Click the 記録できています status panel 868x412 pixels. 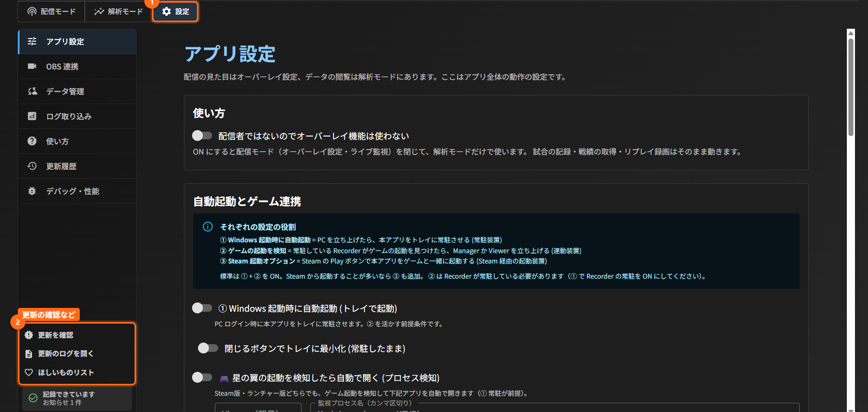tap(77, 398)
